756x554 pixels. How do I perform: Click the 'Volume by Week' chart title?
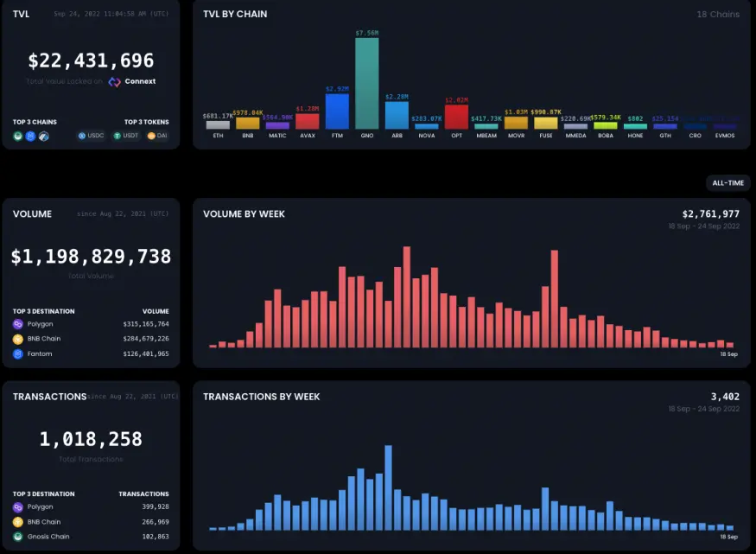click(x=244, y=214)
